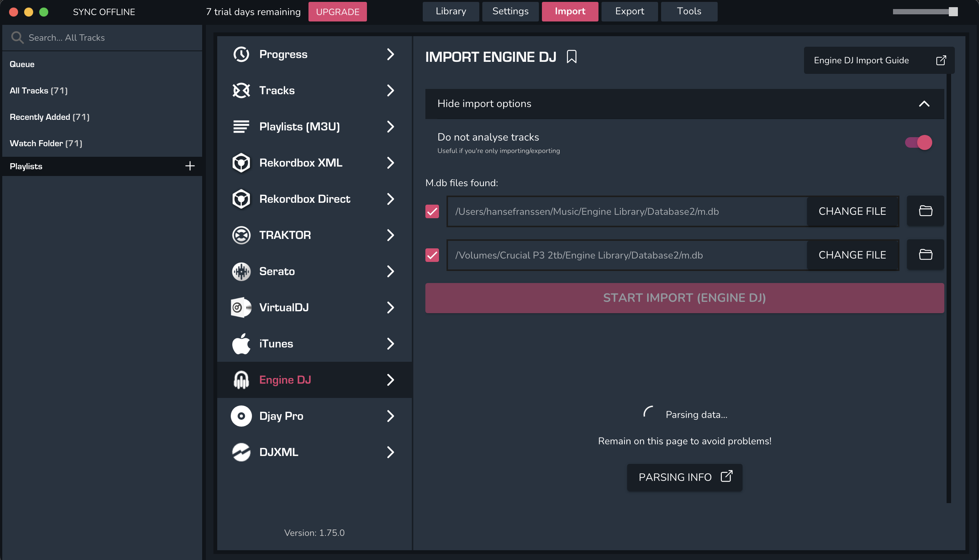Click the Rekordbox XML cube icon

coord(241,163)
